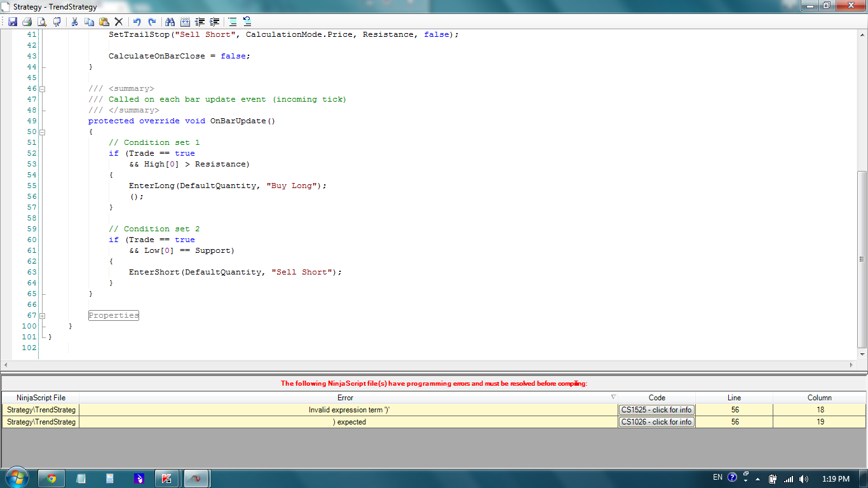Screen dimensions: 868x488
Task: Click line value 56 in the CS1525 row
Action: coord(735,410)
